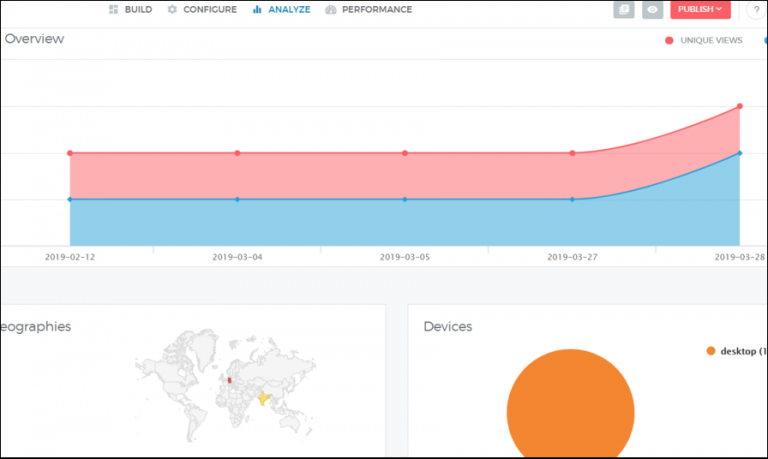The image size is (768, 459).
Task: Open the Publish dropdown
Action: click(x=700, y=10)
